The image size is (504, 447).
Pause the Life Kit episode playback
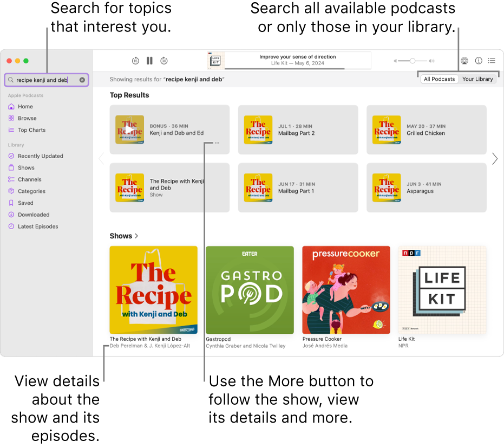coord(149,61)
